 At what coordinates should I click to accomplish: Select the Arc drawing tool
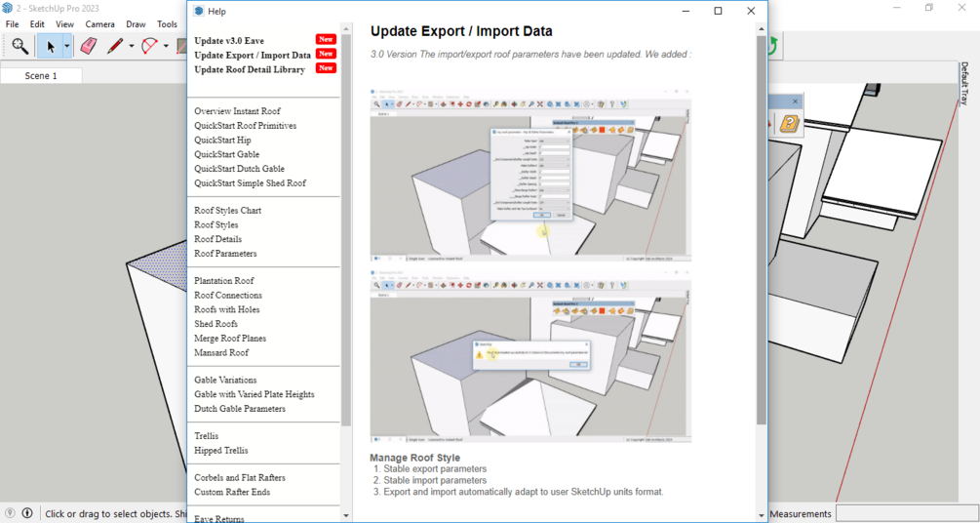click(x=150, y=46)
